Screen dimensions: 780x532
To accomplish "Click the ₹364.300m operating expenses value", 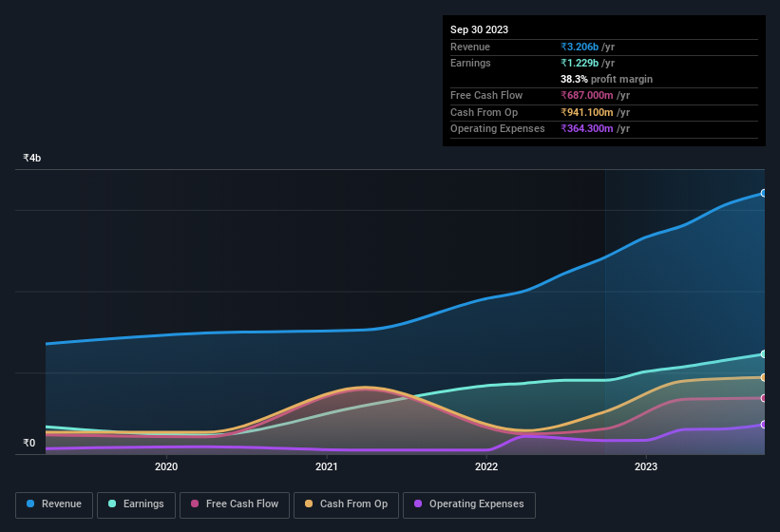I will pyautogui.click(x=586, y=128).
